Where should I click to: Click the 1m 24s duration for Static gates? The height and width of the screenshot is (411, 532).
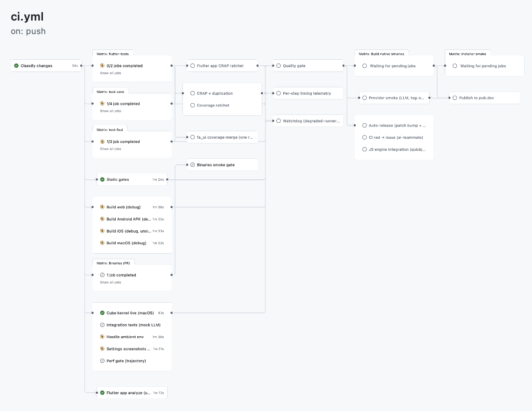point(158,179)
